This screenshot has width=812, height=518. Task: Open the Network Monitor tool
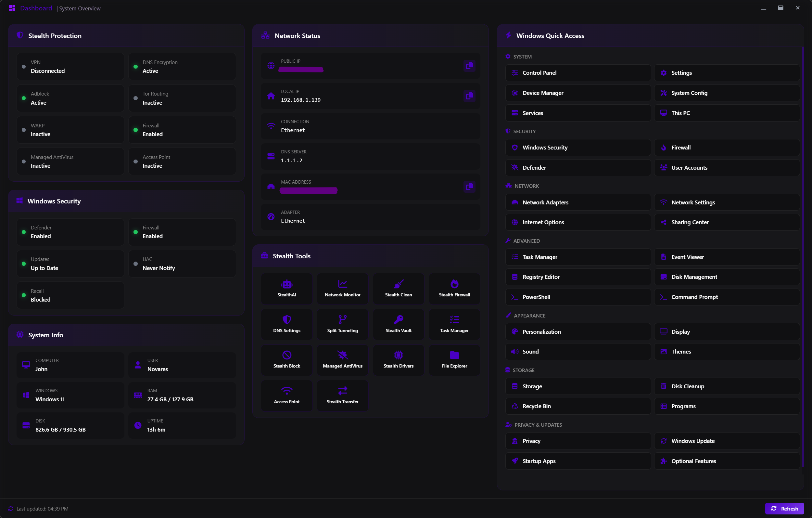(342, 289)
